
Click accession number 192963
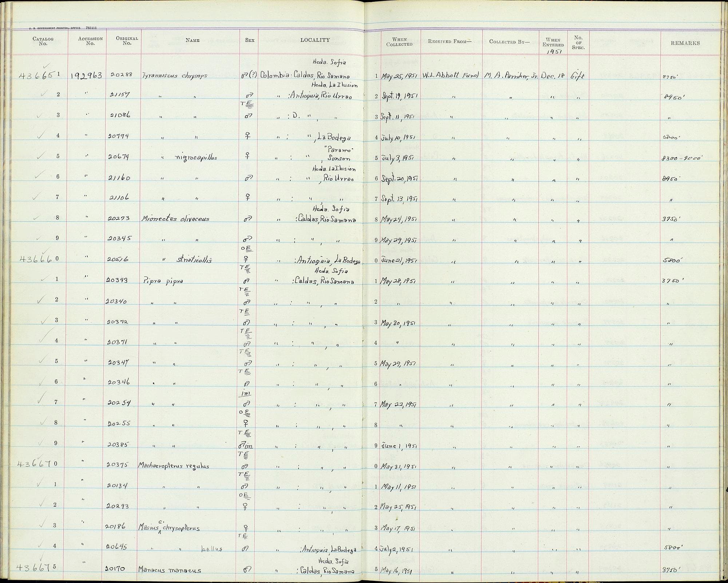(87, 76)
